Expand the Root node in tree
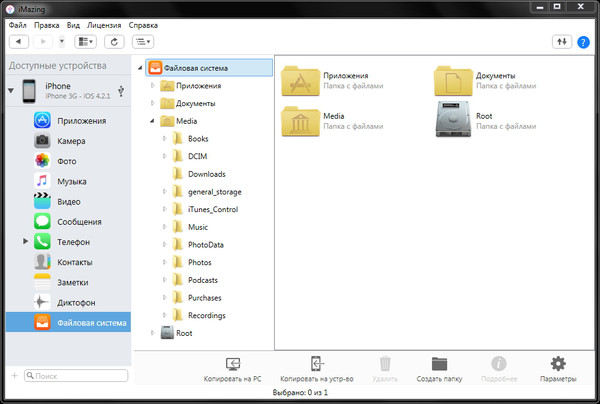The image size is (600, 404). click(152, 333)
